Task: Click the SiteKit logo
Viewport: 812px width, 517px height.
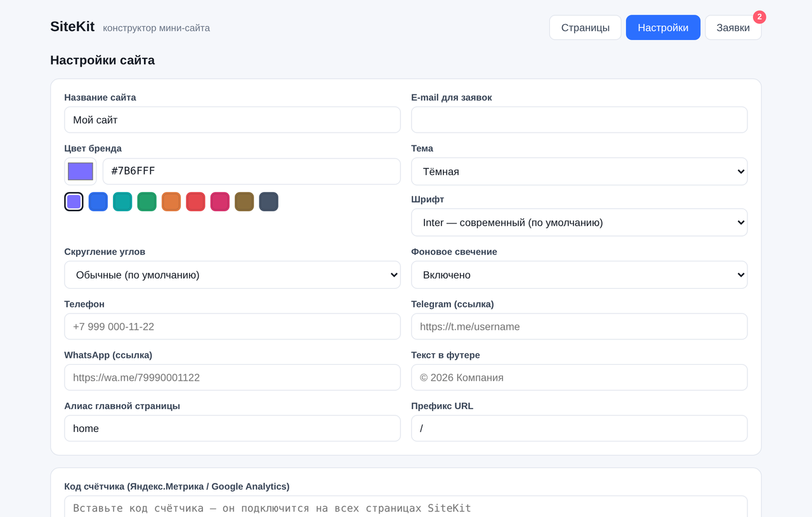Action: tap(72, 27)
